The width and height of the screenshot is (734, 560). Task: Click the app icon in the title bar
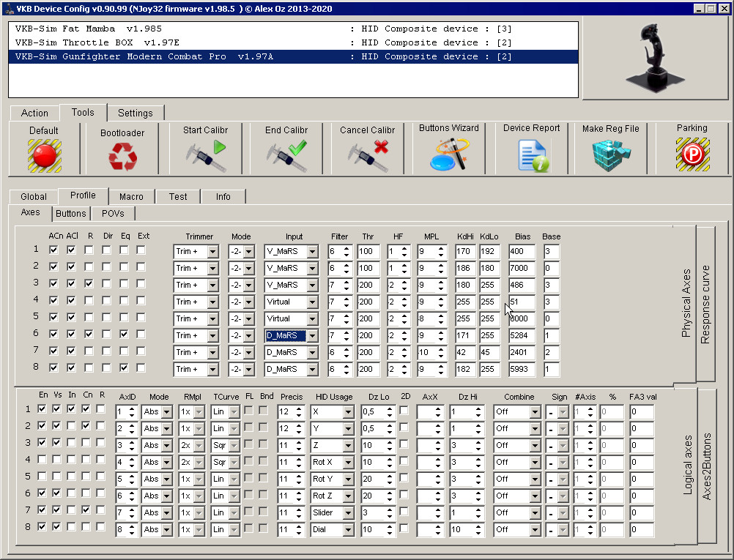(x=9, y=9)
